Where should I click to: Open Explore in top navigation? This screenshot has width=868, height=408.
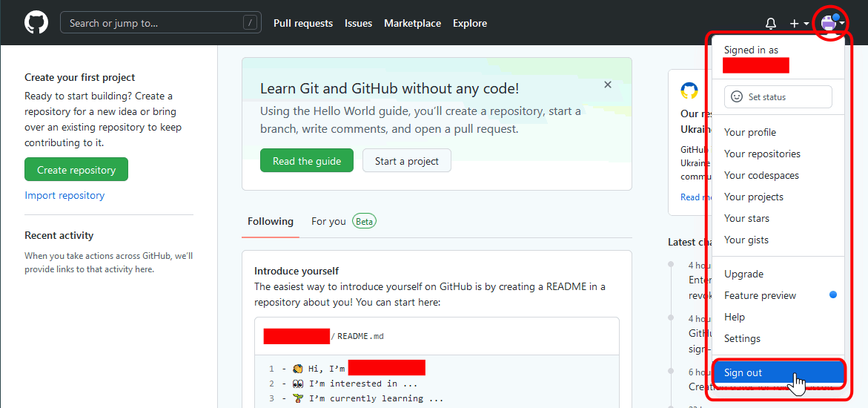[x=470, y=23]
